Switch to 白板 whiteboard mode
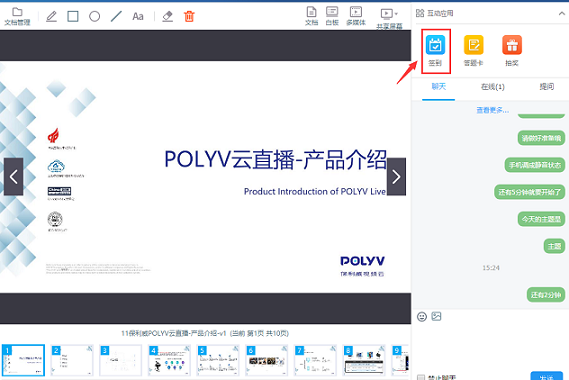 [x=332, y=16]
